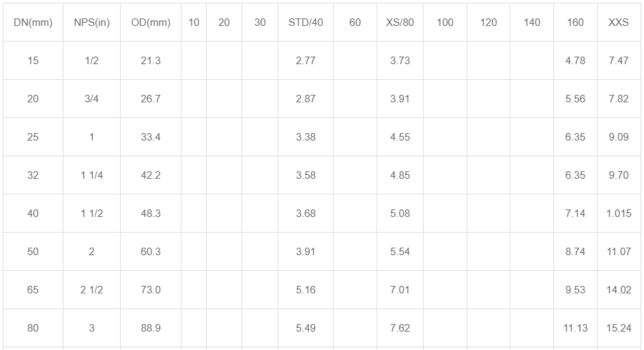Select the 160 column value 11.13
This screenshot has height=350, width=644.
pos(575,327)
